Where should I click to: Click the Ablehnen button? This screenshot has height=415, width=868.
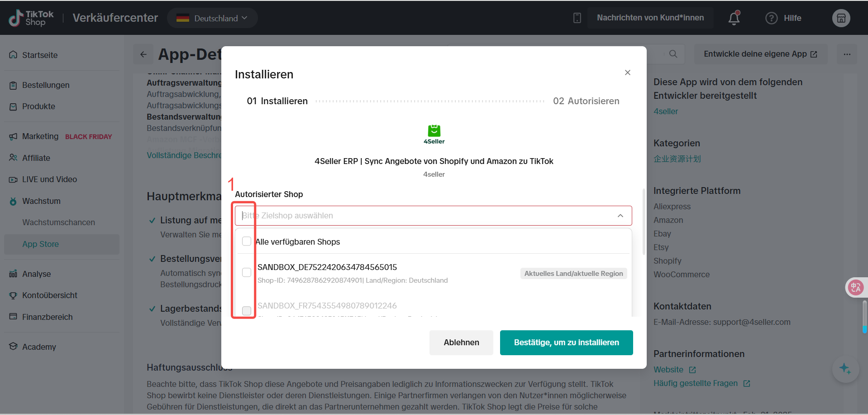click(461, 343)
